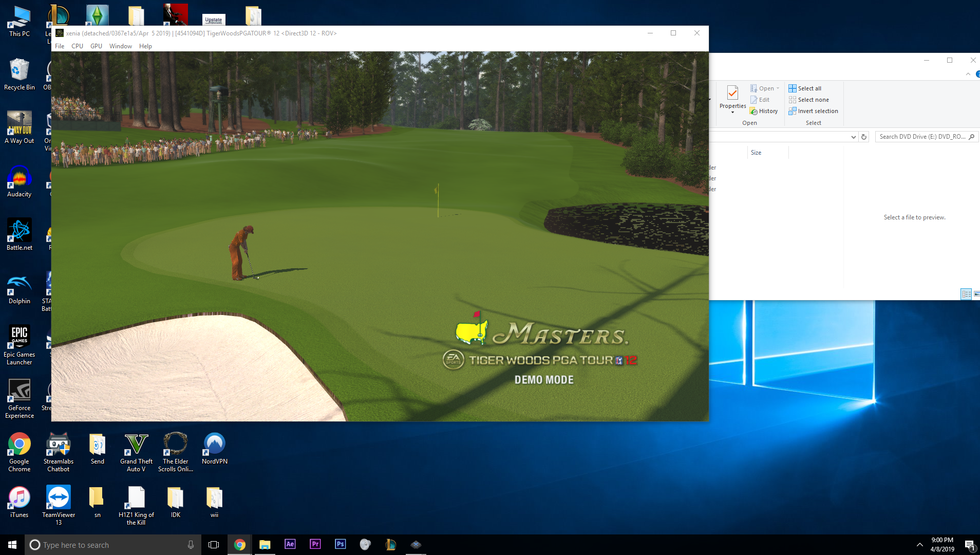Open GeForce Experience shortcut
This screenshot has height=555, width=980.
pos(20,398)
